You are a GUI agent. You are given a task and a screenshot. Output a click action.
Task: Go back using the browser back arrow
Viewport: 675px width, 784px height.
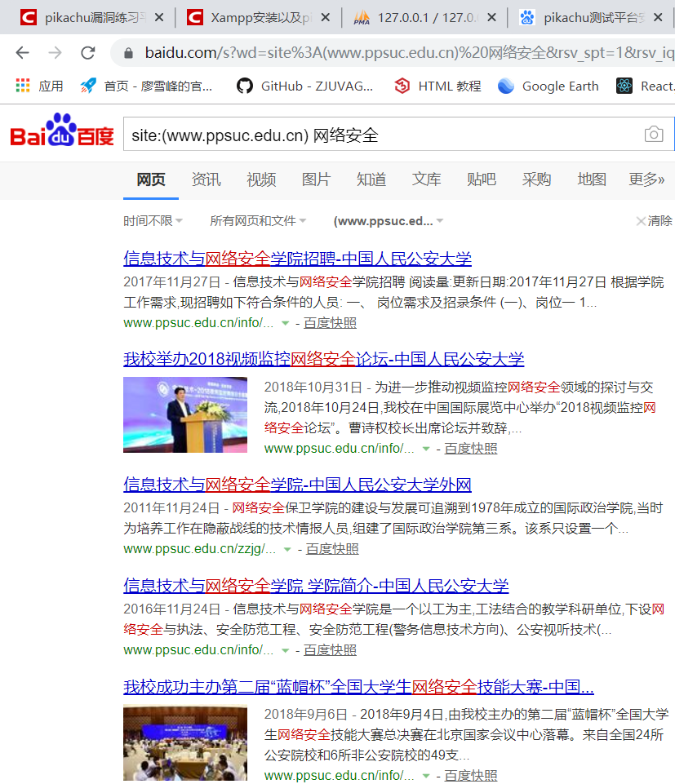(23, 52)
